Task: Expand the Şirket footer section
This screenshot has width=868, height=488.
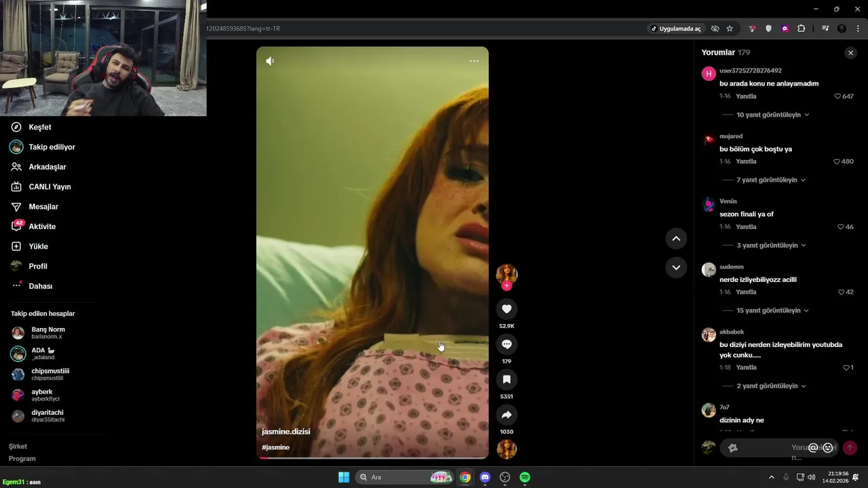Action: pos(18,447)
